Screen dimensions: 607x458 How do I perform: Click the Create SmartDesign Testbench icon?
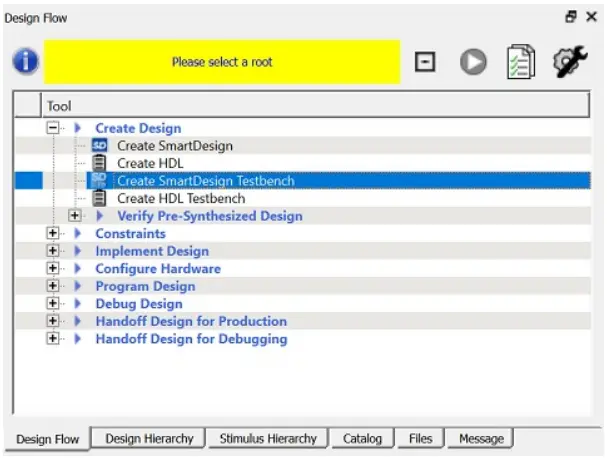pyautogui.click(x=99, y=180)
